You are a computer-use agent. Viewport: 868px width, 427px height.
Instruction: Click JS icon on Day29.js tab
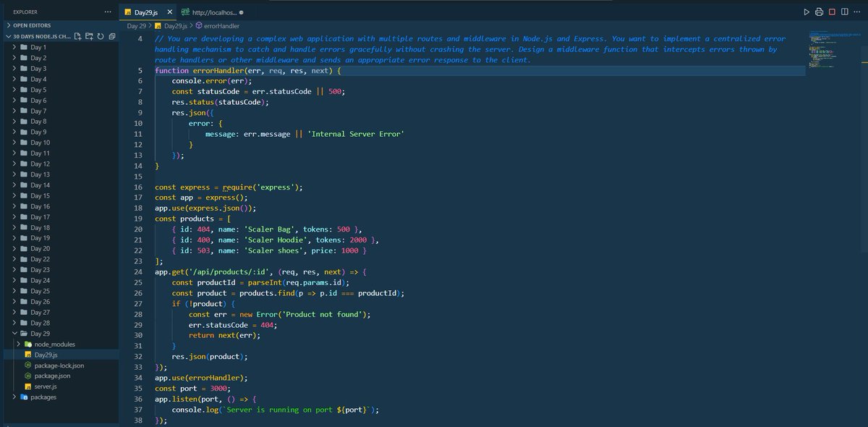[x=128, y=12]
